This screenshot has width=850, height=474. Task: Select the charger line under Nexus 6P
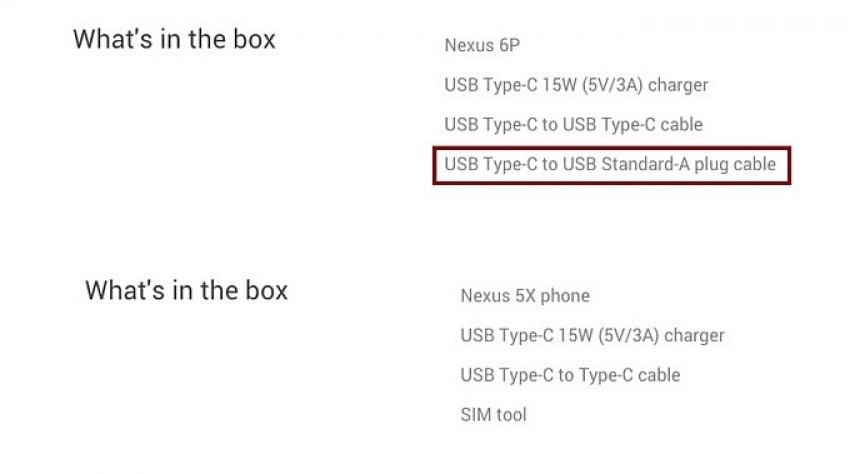(x=576, y=85)
